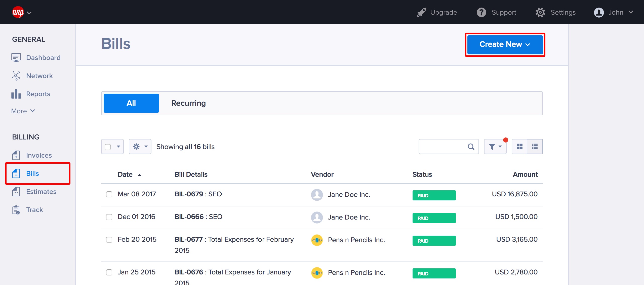Expand More in General sidebar

23,111
